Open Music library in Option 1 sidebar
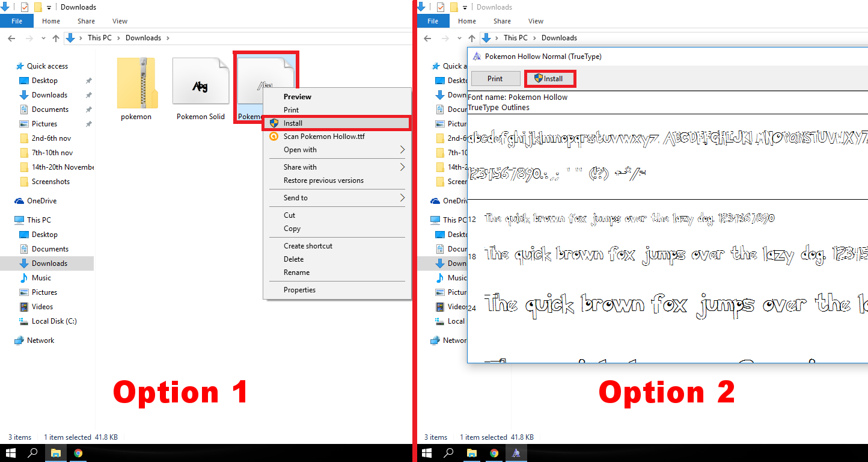Image resolution: width=868 pixels, height=462 pixels. [x=41, y=278]
